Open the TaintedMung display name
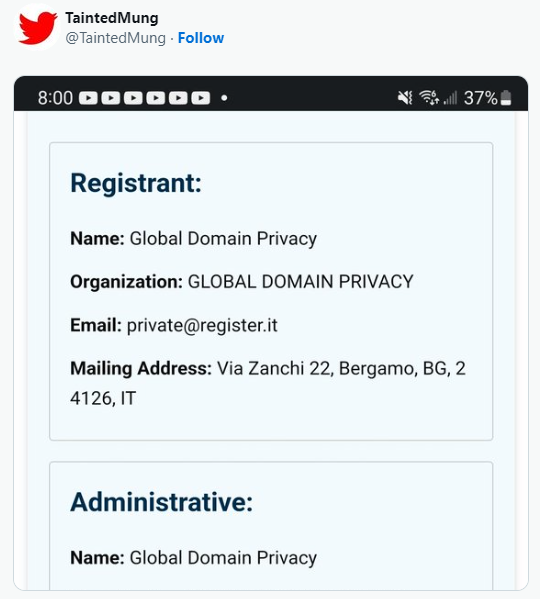The height and width of the screenshot is (599, 540). click(x=112, y=18)
